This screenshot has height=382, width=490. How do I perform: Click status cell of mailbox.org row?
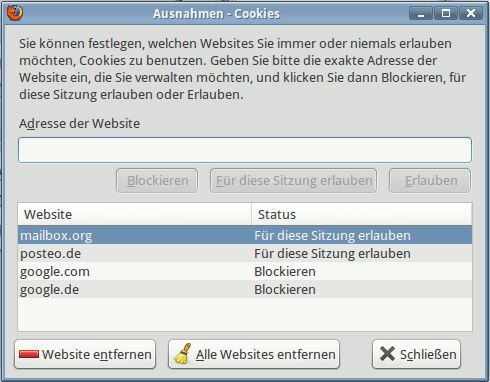pyautogui.click(x=332, y=235)
